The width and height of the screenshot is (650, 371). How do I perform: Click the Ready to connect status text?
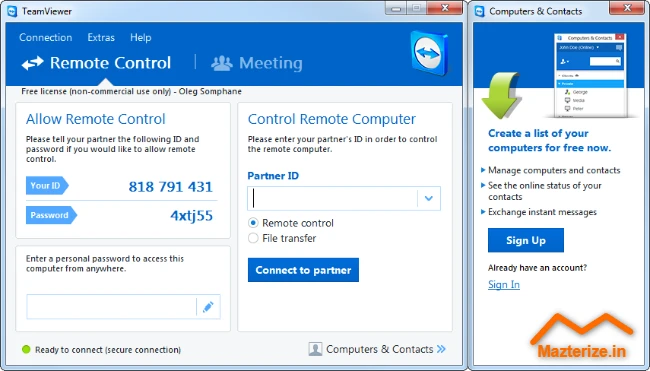click(108, 349)
